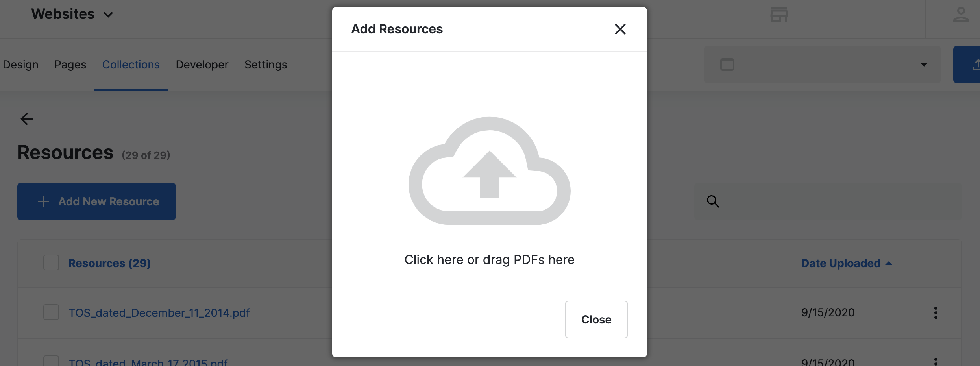
Task: Click the window preview icon
Action: tap(727, 65)
